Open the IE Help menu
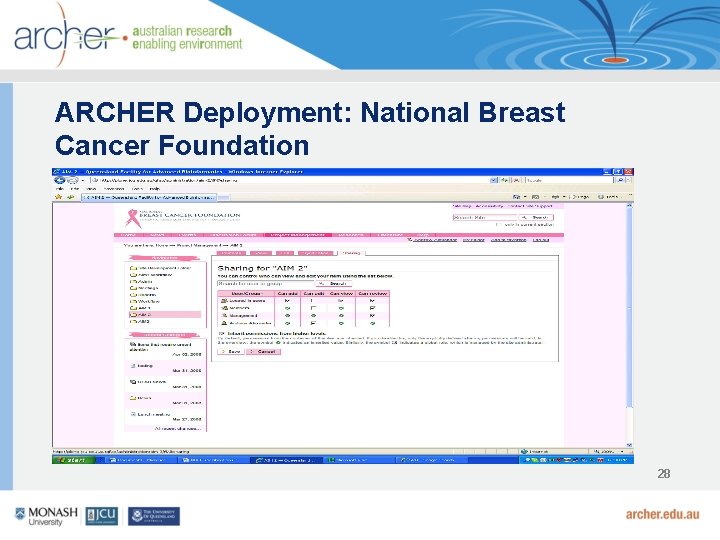720x540 pixels. tap(154, 189)
